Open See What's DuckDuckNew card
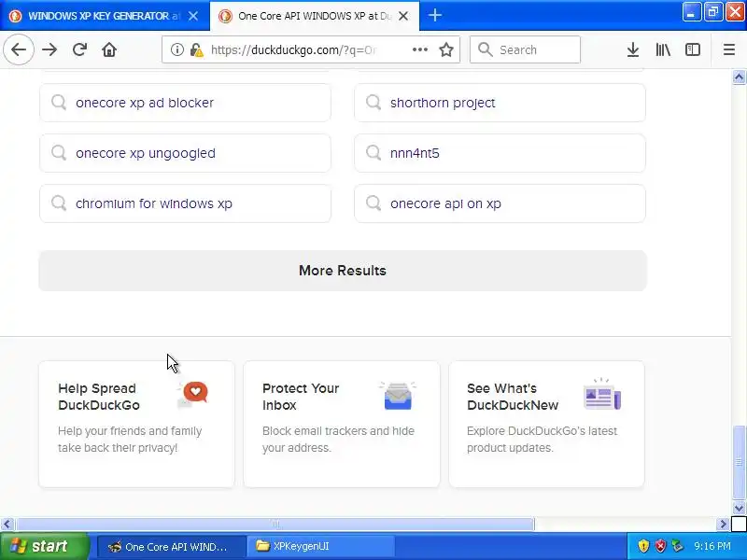The image size is (747, 560). (546, 425)
